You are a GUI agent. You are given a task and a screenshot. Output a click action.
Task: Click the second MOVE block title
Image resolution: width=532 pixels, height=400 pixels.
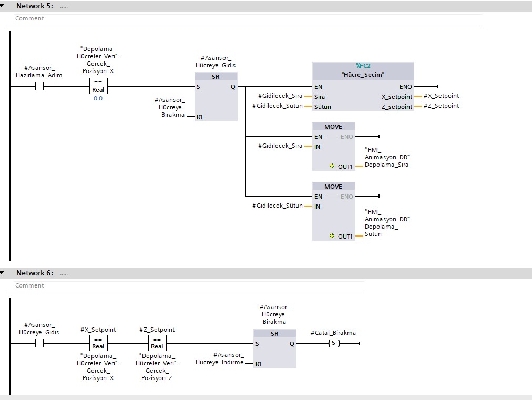point(333,187)
